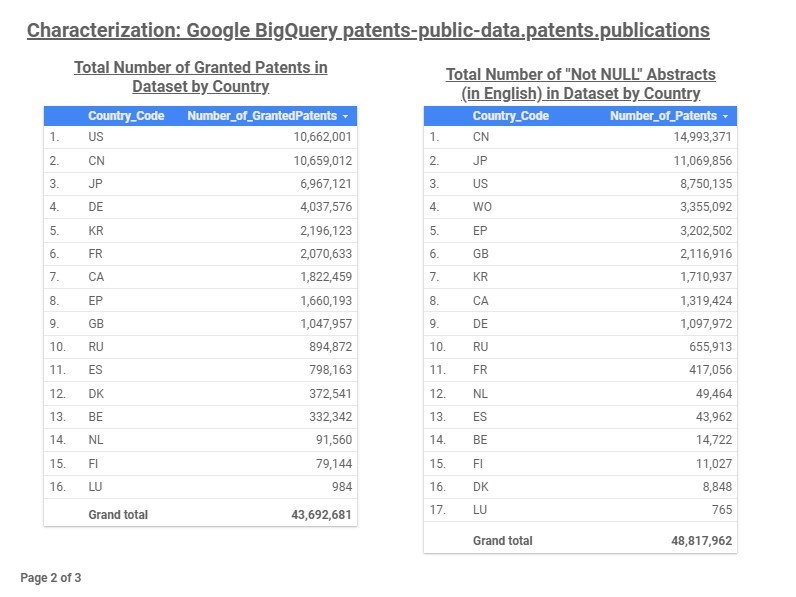Click the 'Total Number of Granted Patents' heading
The height and width of the screenshot is (597, 796).
[201, 77]
